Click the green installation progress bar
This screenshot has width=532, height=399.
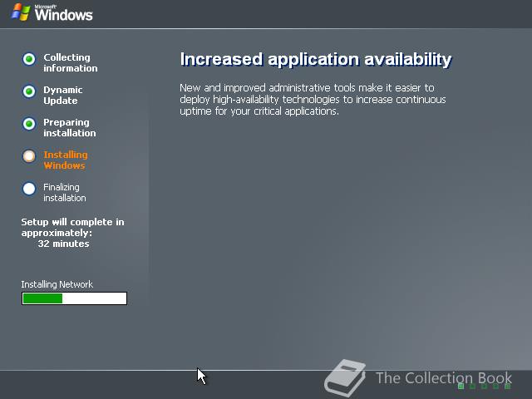click(x=74, y=298)
